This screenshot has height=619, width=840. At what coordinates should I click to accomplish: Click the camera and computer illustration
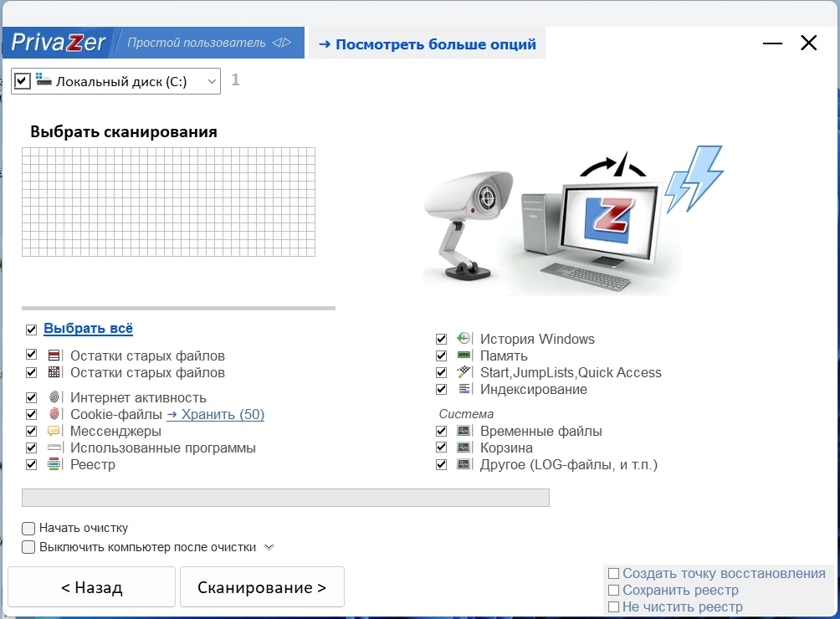click(x=573, y=221)
